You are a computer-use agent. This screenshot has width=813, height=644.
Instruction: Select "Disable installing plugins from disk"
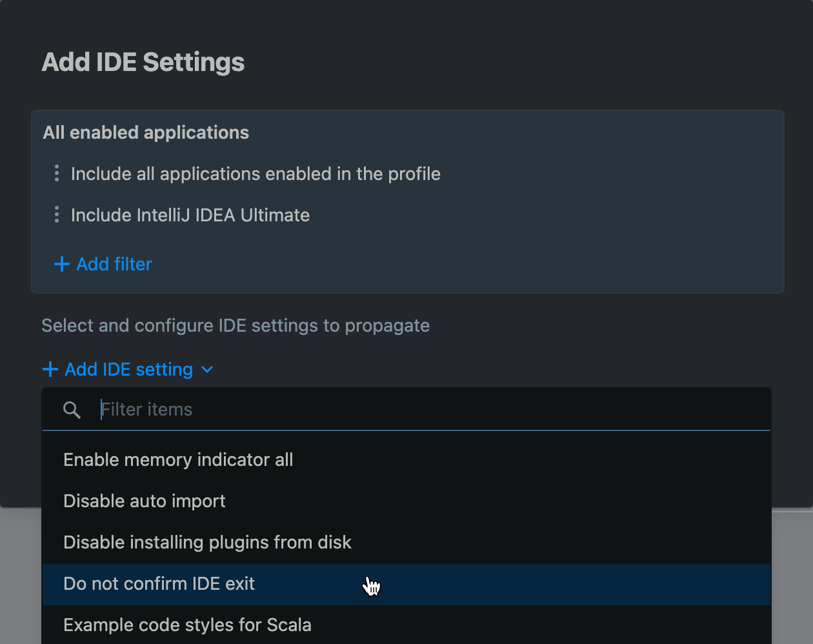point(207,542)
